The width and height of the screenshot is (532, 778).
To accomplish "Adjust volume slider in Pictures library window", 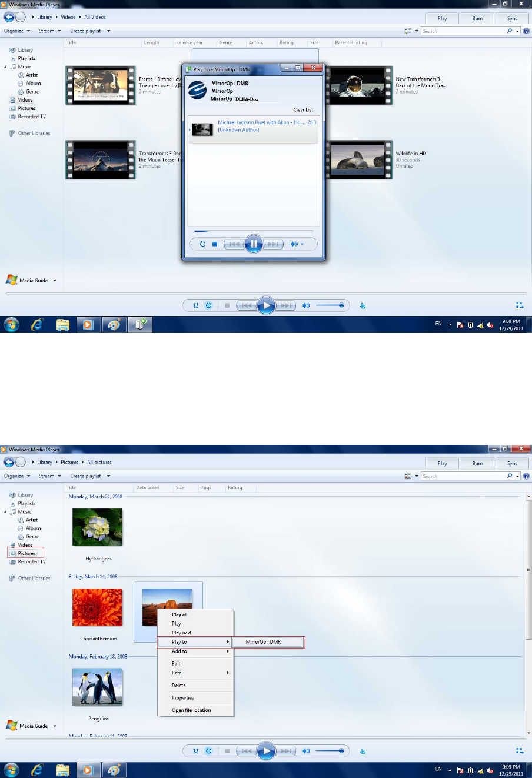I will (x=330, y=750).
